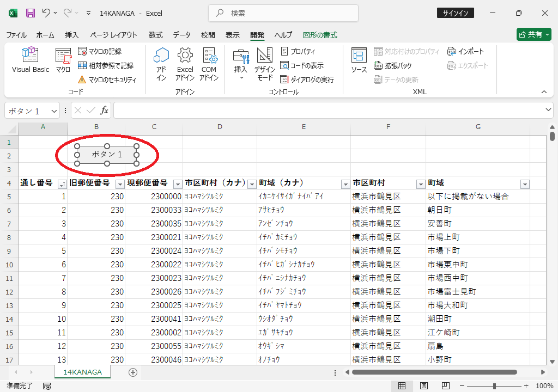This screenshot has height=392, width=558.
Task: Switch to Normal view in status bar
Action: coord(402,385)
